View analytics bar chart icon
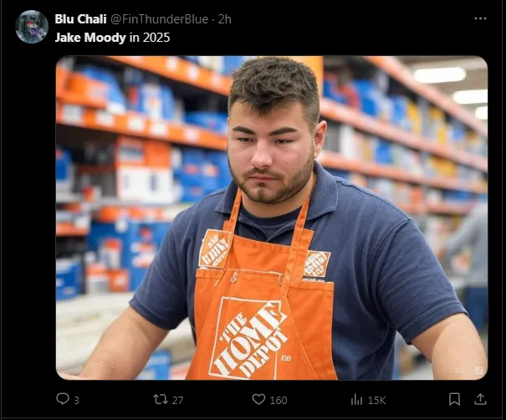Screen dimensions: 506x420 [356, 400]
